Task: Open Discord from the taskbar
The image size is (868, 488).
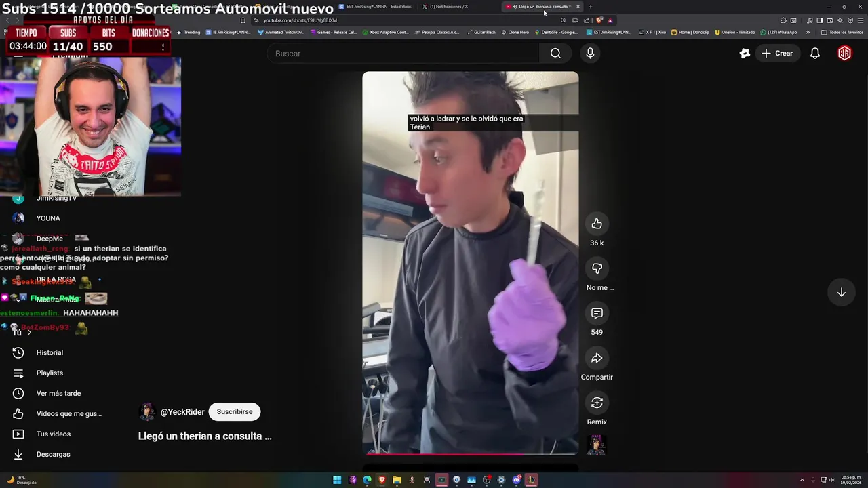Action: [x=516, y=480]
